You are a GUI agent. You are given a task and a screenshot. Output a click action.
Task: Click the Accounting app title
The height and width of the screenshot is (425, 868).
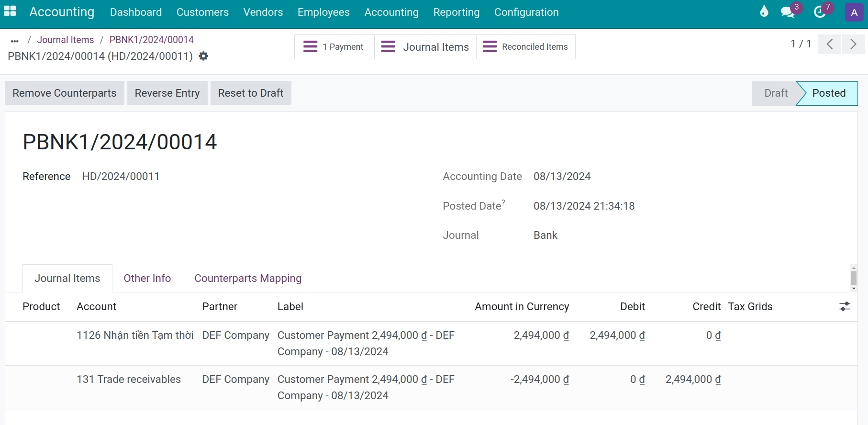(62, 12)
